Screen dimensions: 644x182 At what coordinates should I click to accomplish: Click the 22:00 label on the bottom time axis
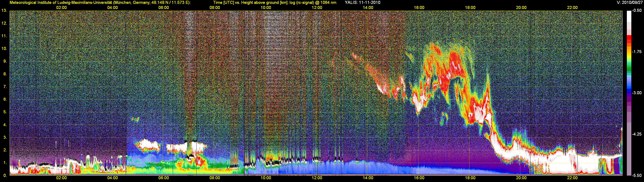tap(572, 178)
